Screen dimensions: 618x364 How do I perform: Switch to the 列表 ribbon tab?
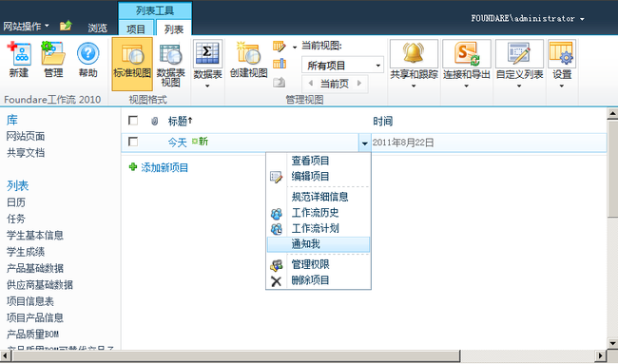click(173, 29)
